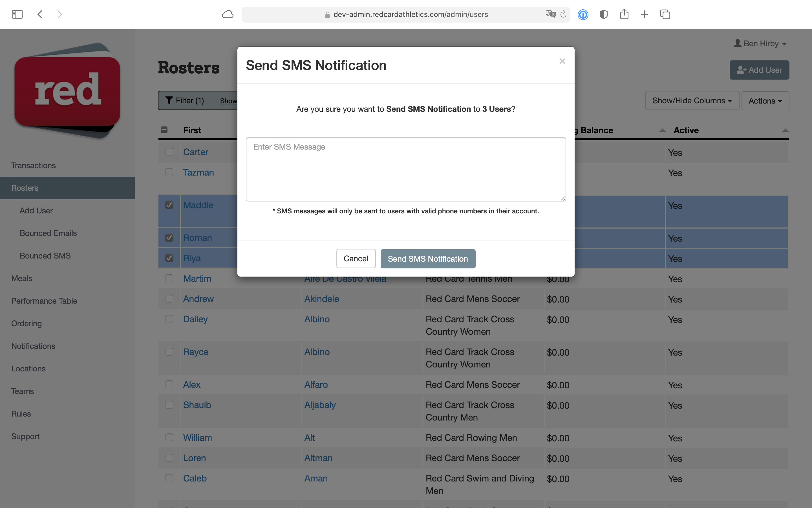Open the Show/Hide Columns dropdown
The image size is (812, 508).
point(692,100)
